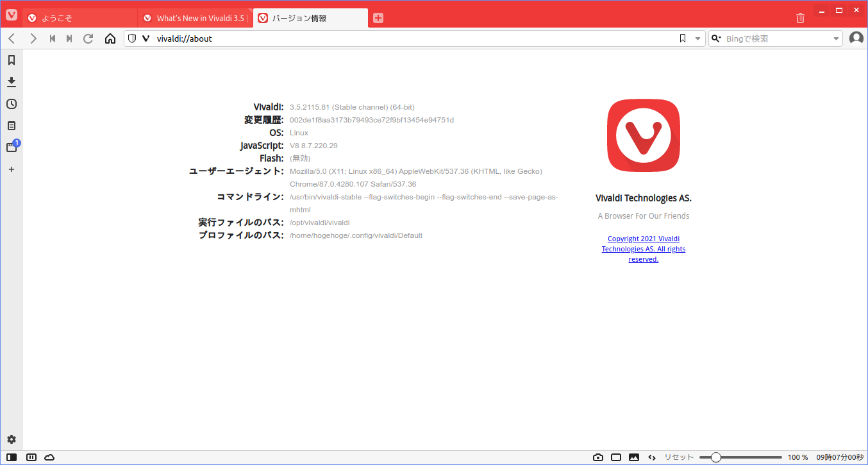Go to the home page
This screenshot has height=465, width=868.
coord(110,38)
